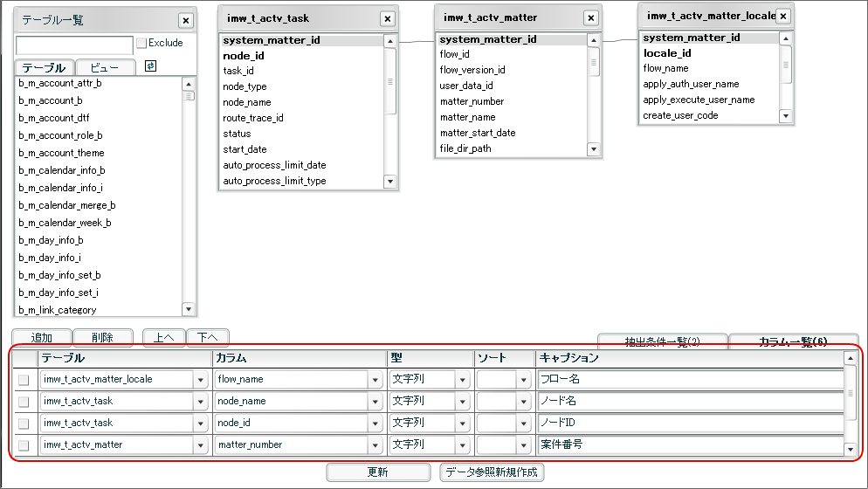The width and height of the screenshot is (868, 489).
Task: Check the node_name row checkbox
Action: (24, 402)
